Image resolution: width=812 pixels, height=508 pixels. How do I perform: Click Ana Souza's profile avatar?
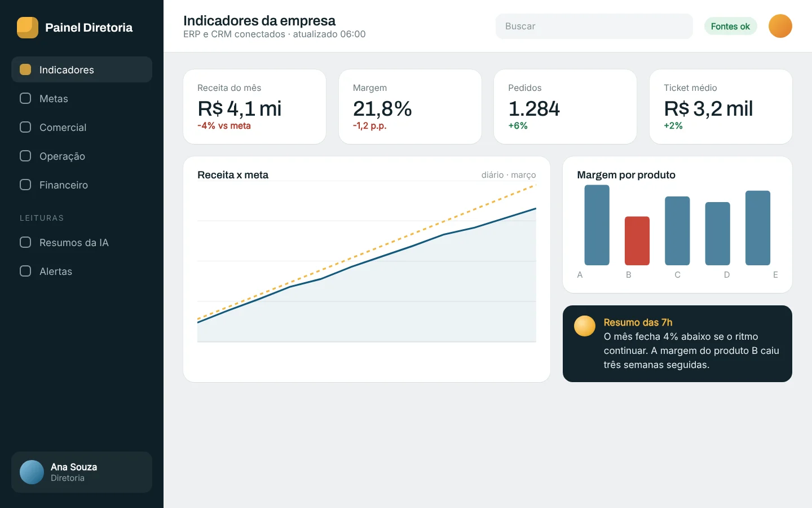pos(32,472)
